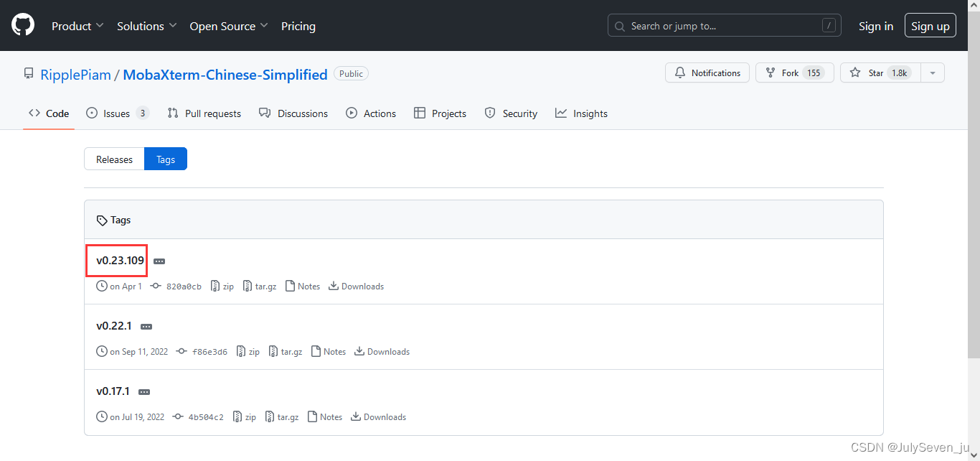Open Notes for v0.23.109

303,287
